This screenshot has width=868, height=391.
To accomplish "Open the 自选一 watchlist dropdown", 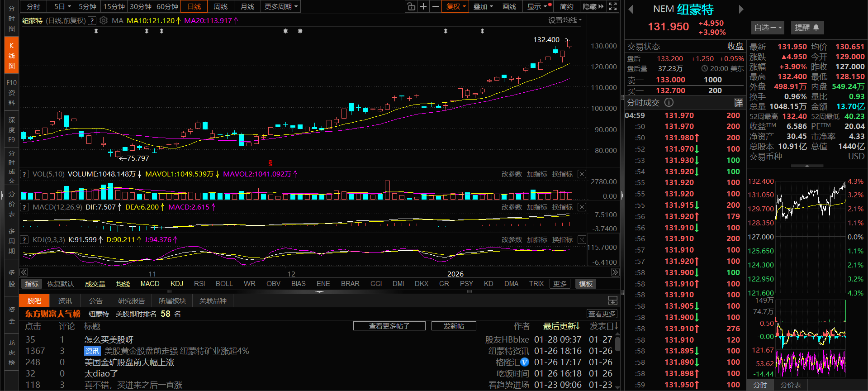I will 768,28.
